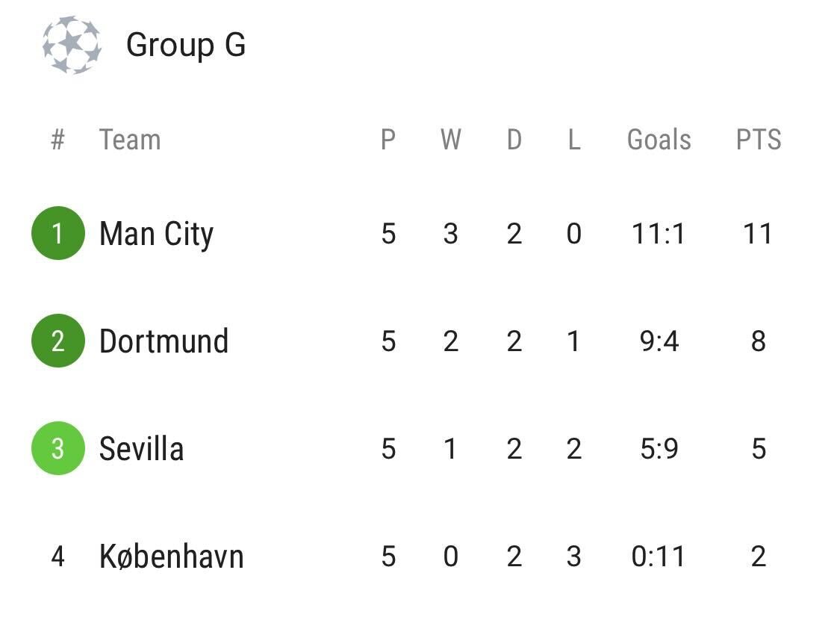840x629 pixels.
Task: Click København's 0:11 goals value
Action: click(659, 556)
